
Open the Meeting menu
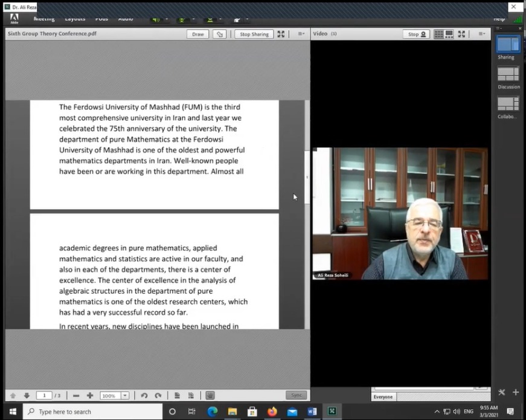click(x=43, y=19)
